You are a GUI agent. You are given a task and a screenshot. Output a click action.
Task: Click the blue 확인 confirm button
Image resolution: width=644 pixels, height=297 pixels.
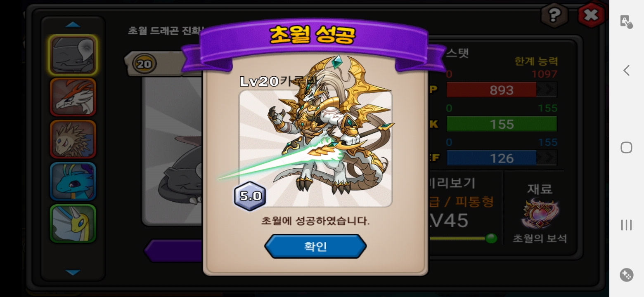pyautogui.click(x=315, y=246)
